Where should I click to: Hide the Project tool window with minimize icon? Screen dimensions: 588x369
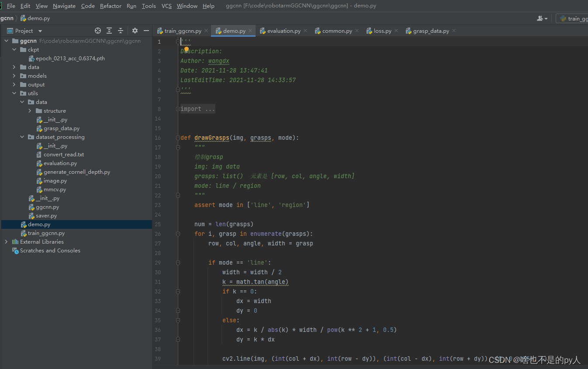[x=146, y=31]
